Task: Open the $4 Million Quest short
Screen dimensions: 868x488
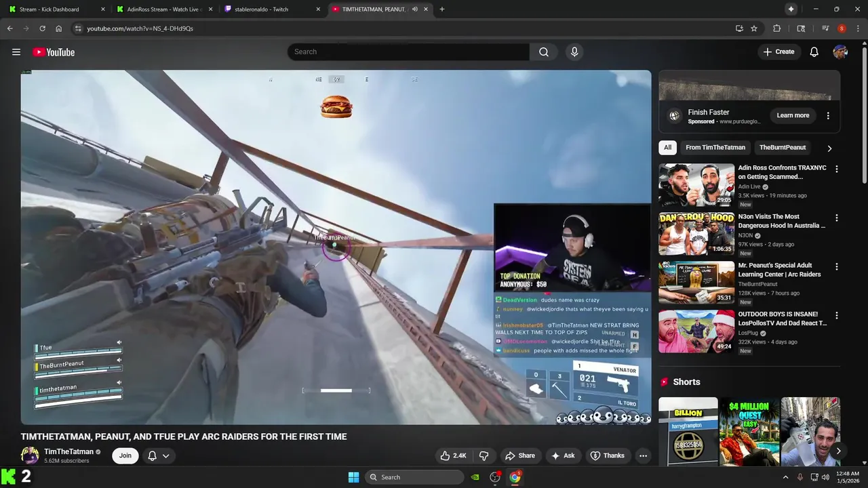Action: point(749,432)
